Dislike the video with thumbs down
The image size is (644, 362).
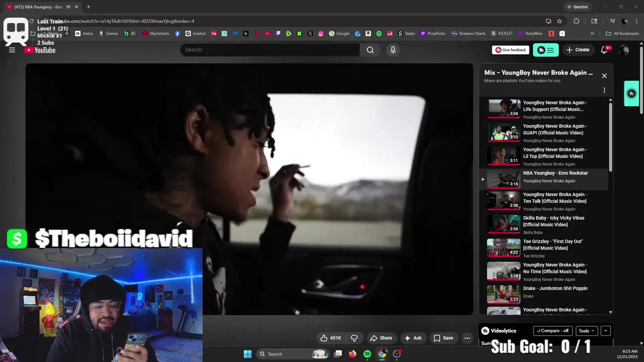pyautogui.click(x=354, y=338)
